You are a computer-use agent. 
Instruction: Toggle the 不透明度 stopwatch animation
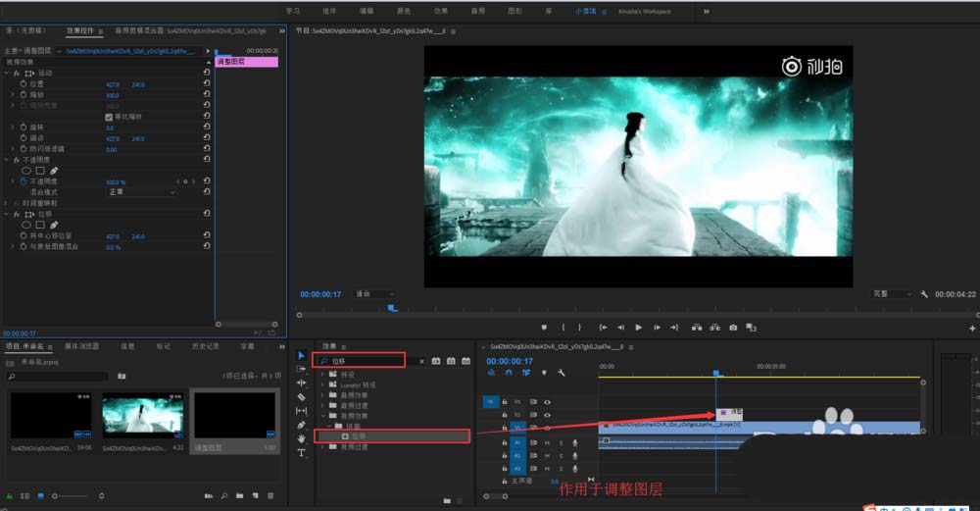click(x=24, y=182)
